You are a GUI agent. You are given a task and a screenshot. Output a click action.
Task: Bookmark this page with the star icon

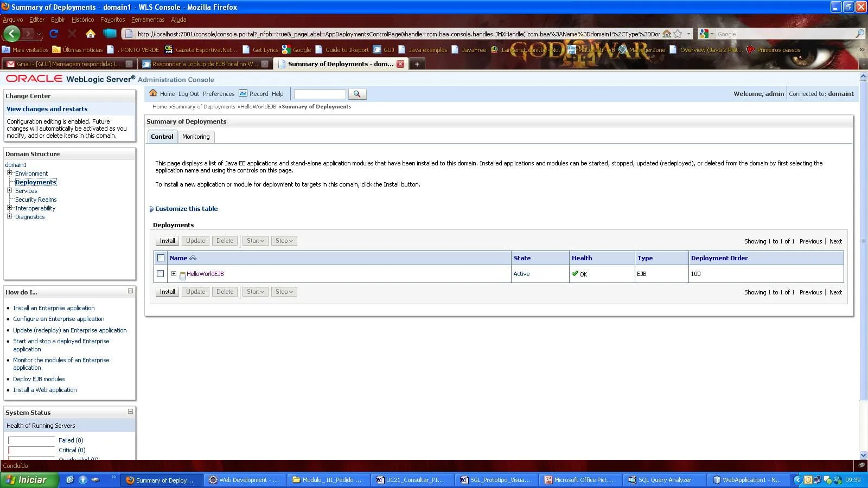pyautogui.click(x=678, y=34)
